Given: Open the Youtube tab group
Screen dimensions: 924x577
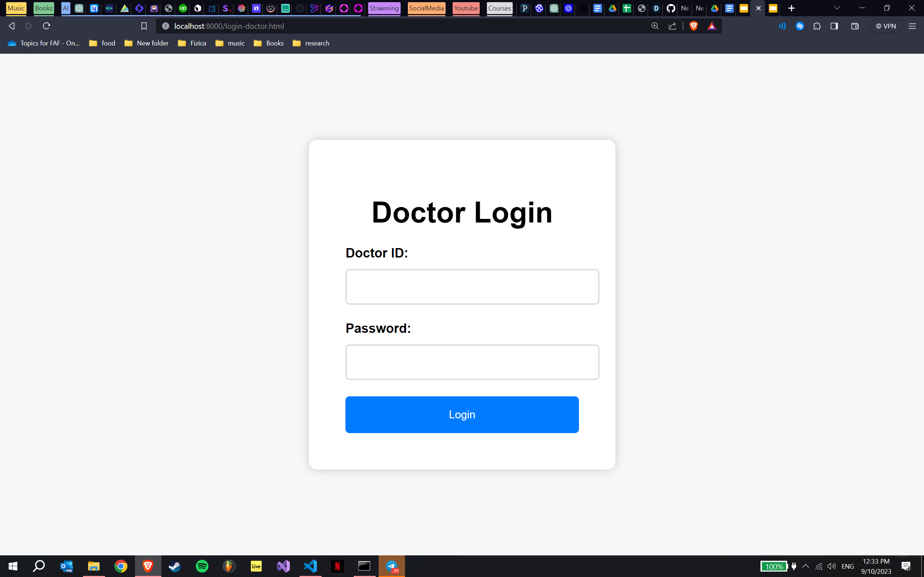Looking at the screenshot, I should pos(466,8).
